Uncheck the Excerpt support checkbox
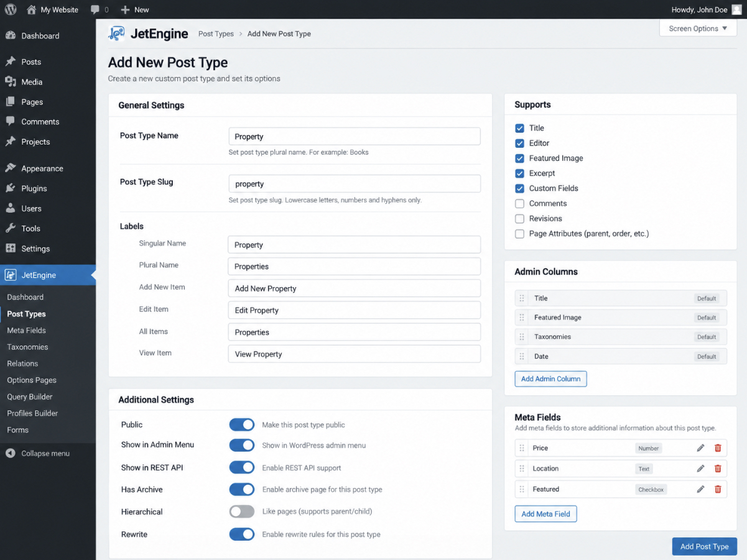Image resolution: width=747 pixels, height=560 pixels. (519, 173)
